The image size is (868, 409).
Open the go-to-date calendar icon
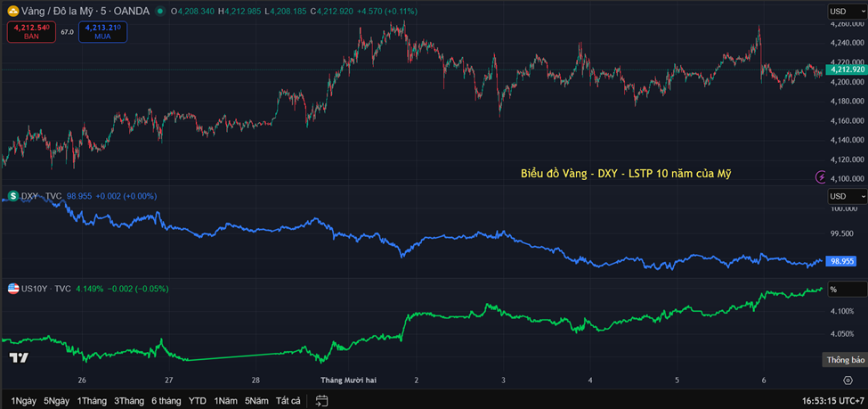pos(320,400)
